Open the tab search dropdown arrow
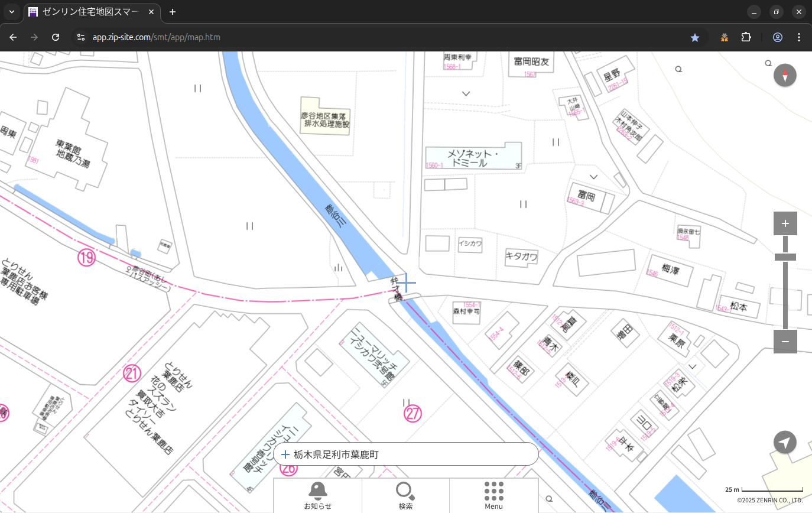Screen dimensions: 812x513 coord(11,12)
